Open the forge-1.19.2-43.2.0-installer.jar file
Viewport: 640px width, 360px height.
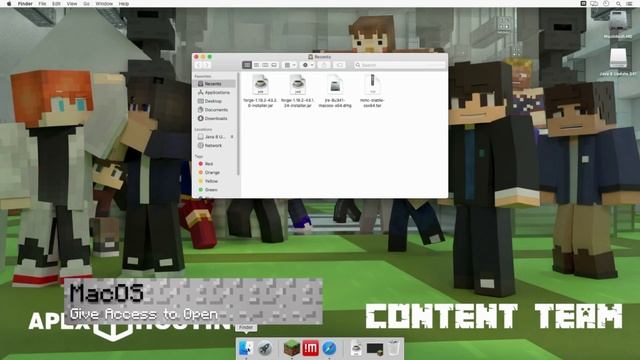click(260, 91)
